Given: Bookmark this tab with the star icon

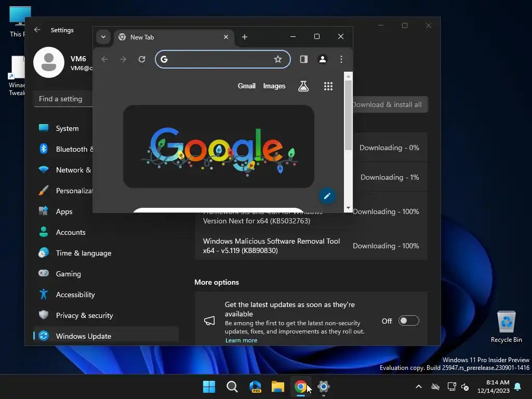Looking at the screenshot, I should [278, 59].
